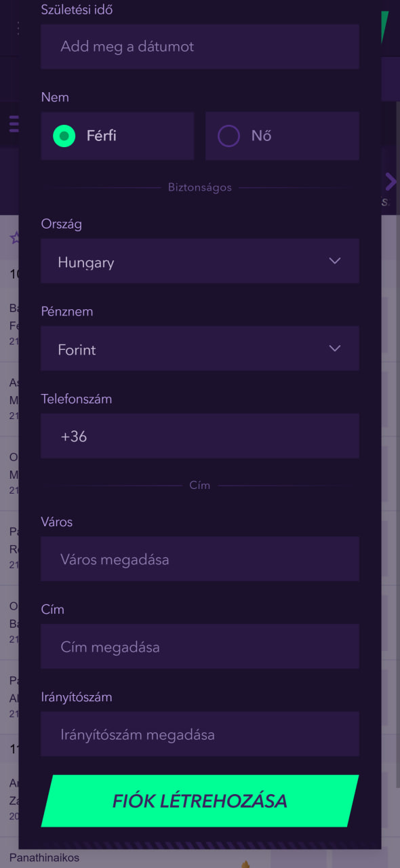The image size is (400, 868).
Task: Open the Ország country dropdown
Action: point(200,261)
